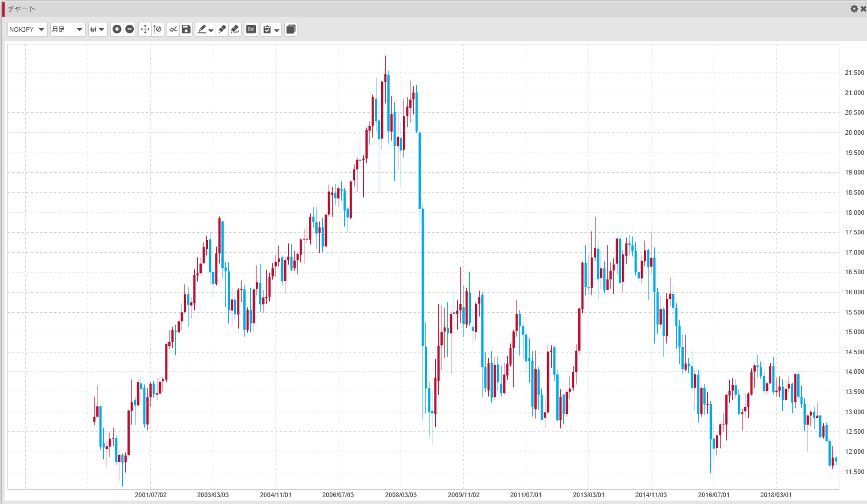The width and height of the screenshot is (867, 504).
Task: Click the stacked windows duplicate icon
Action: (x=291, y=29)
